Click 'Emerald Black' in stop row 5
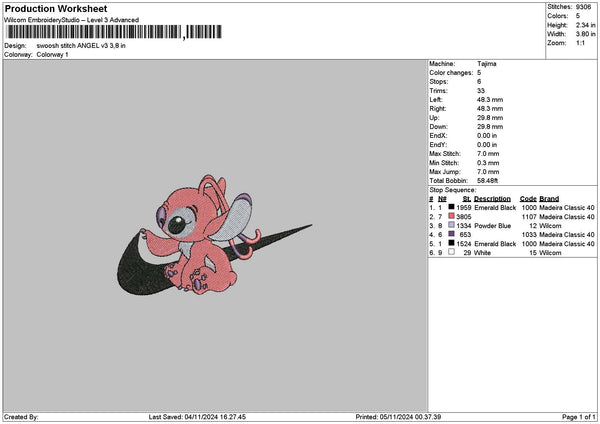Screen dimensions: 600x424 (x=495, y=244)
